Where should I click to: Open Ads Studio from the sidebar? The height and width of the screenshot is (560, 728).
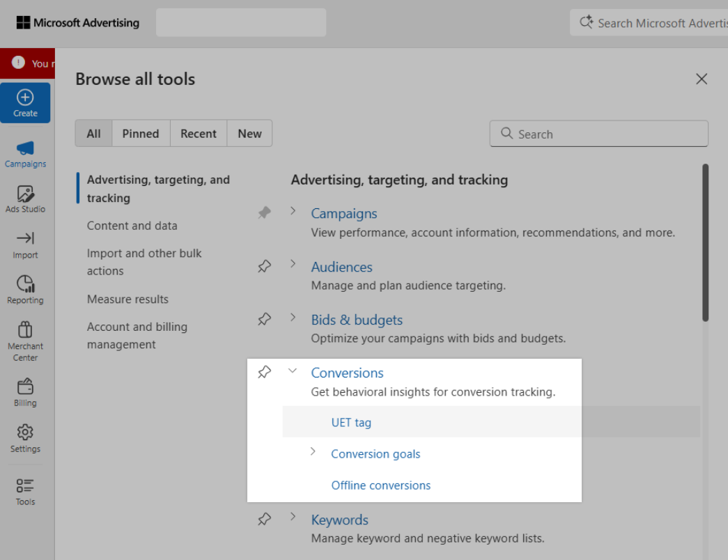tap(25, 199)
